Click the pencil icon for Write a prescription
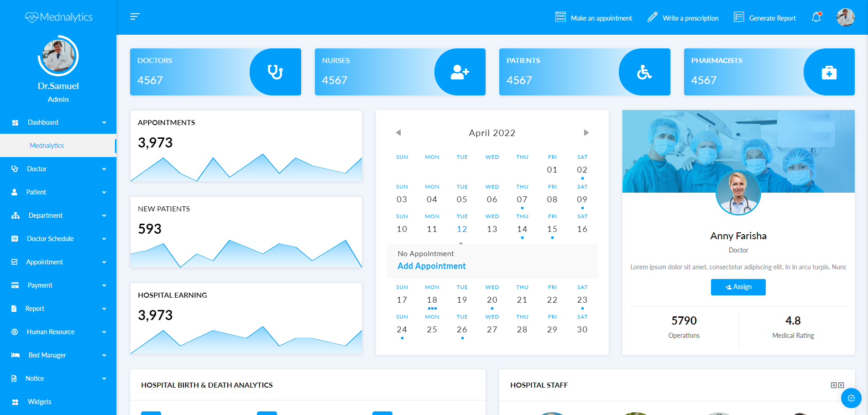This screenshot has height=415, width=868. [x=653, y=17]
